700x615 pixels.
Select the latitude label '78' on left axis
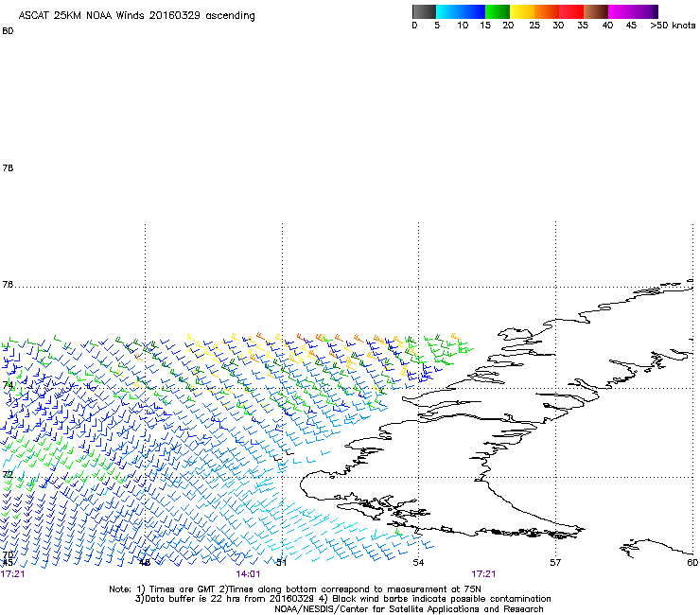click(x=8, y=167)
